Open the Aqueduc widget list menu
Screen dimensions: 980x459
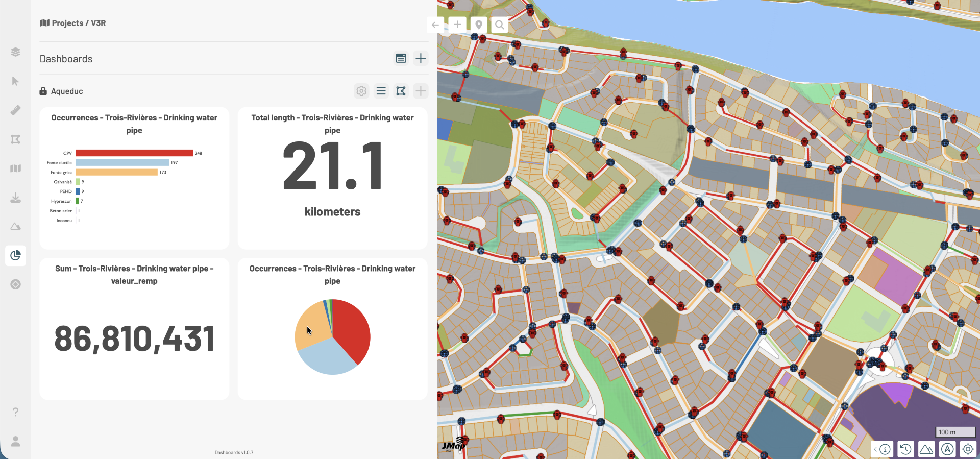[x=381, y=91]
